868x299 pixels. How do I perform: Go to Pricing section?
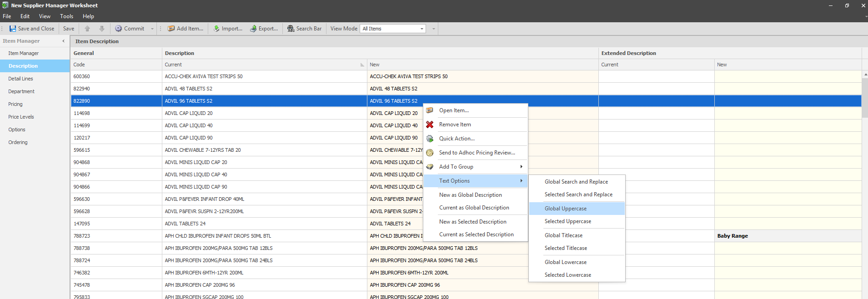(35, 104)
